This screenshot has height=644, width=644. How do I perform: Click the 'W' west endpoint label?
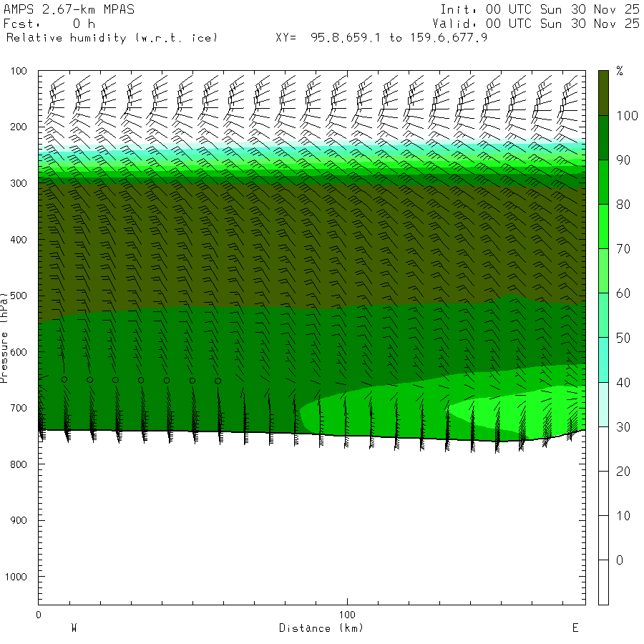[x=74, y=628]
